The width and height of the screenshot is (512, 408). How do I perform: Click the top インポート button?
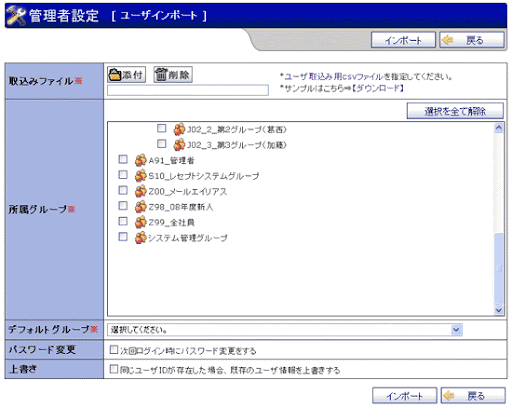[x=403, y=40]
